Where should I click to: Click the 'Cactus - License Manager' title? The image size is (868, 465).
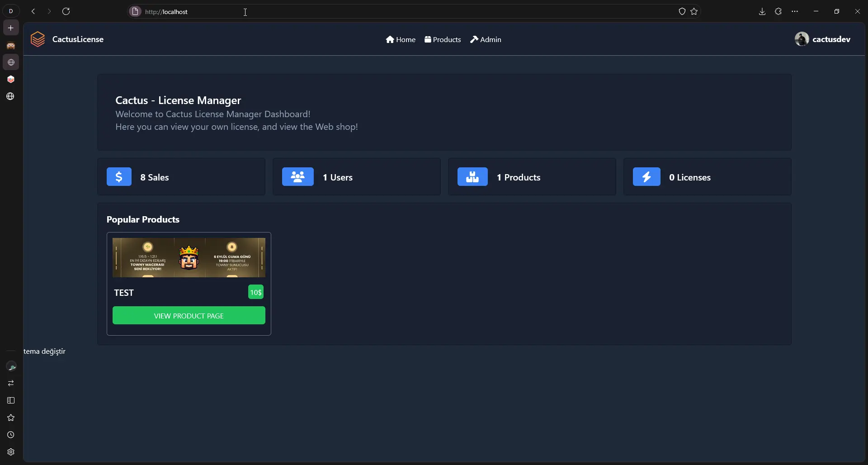pyautogui.click(x=178, y=100)
